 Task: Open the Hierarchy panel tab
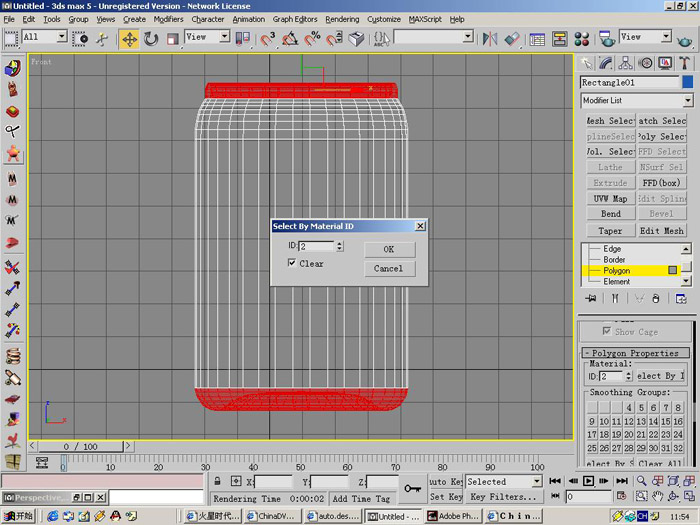[625, 63]
